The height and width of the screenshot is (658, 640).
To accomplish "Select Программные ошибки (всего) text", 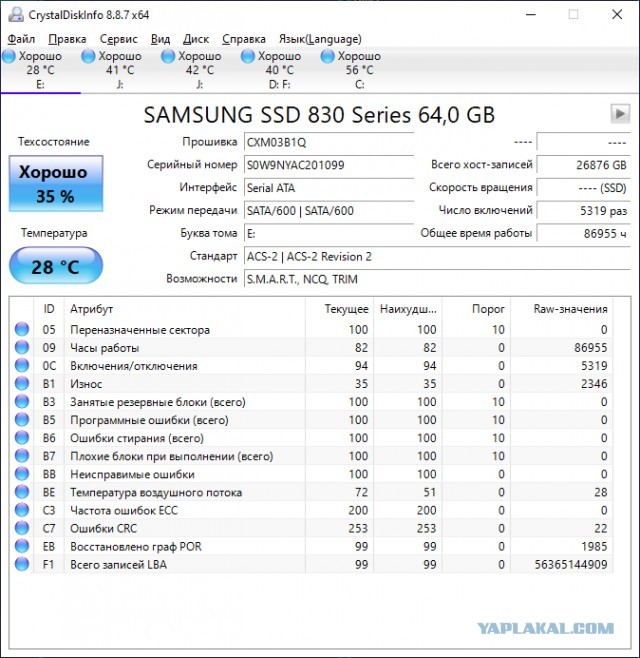I will click(x=149, y=420).
